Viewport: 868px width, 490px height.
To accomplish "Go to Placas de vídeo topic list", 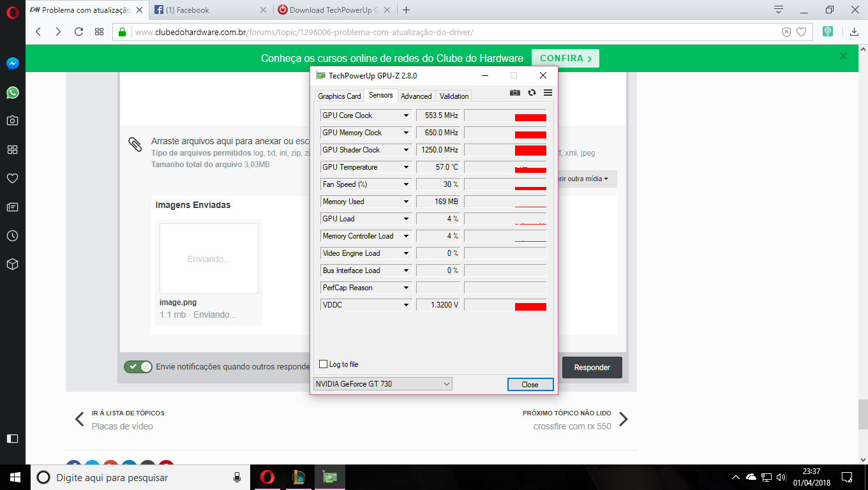I will coord(122,426).
